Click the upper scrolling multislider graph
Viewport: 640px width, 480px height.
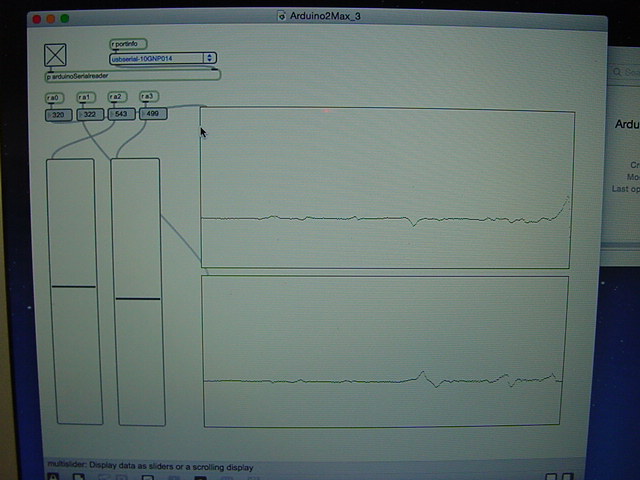tap(387, 188)
